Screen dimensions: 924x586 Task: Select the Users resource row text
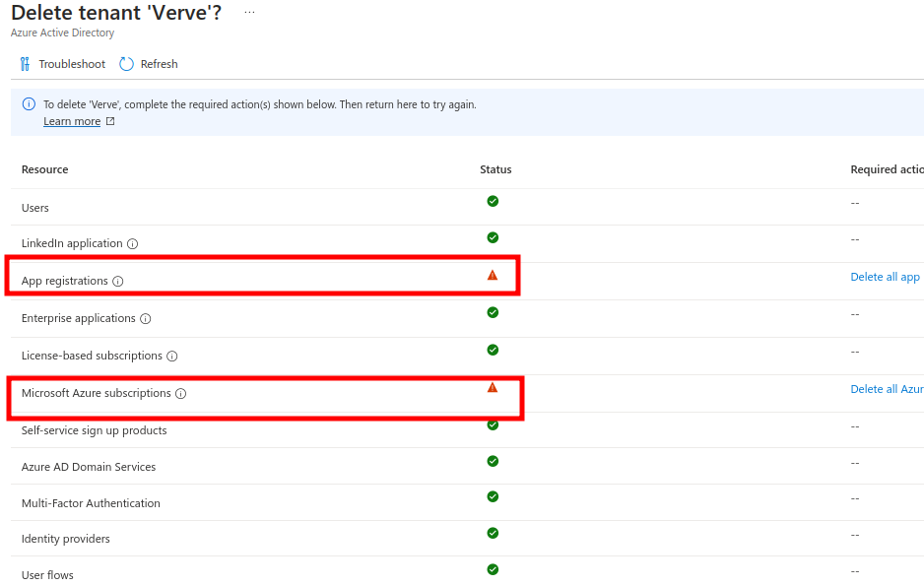35,208
